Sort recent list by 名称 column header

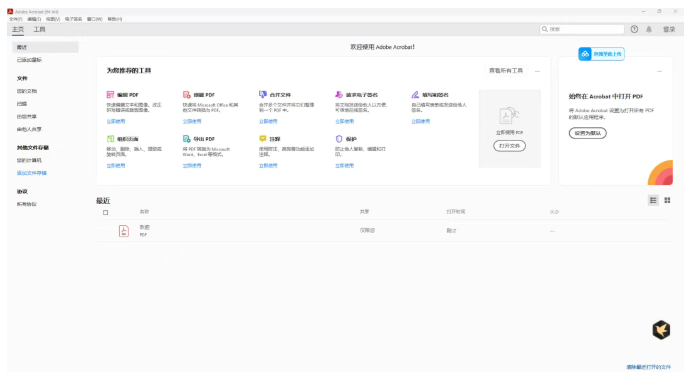click(144, 212)
